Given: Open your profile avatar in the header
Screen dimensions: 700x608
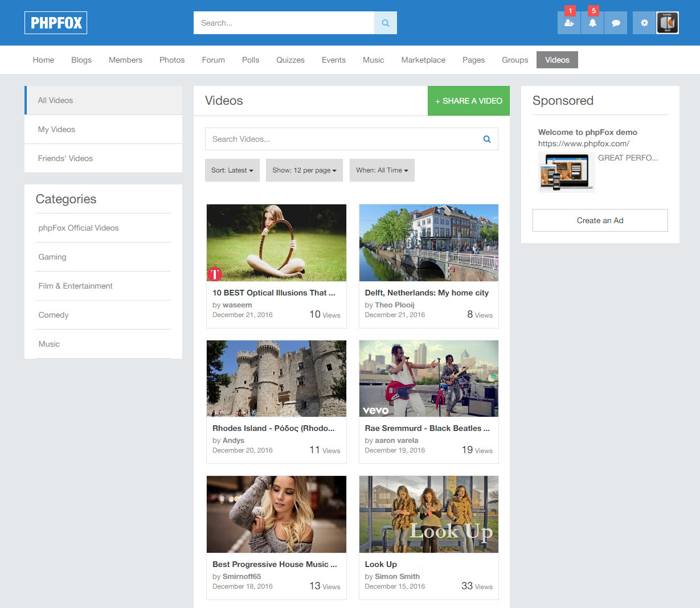Looking at the screenshot, I should pos(667,23).
